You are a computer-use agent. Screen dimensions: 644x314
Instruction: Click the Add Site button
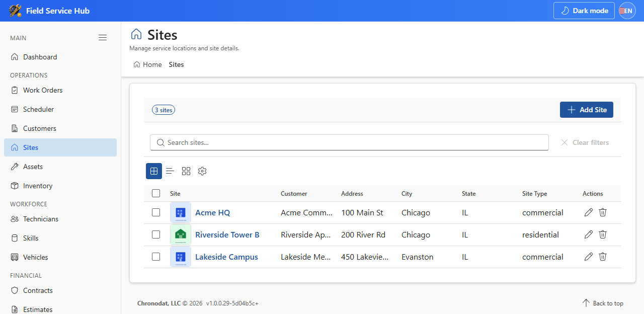point(587,110)
